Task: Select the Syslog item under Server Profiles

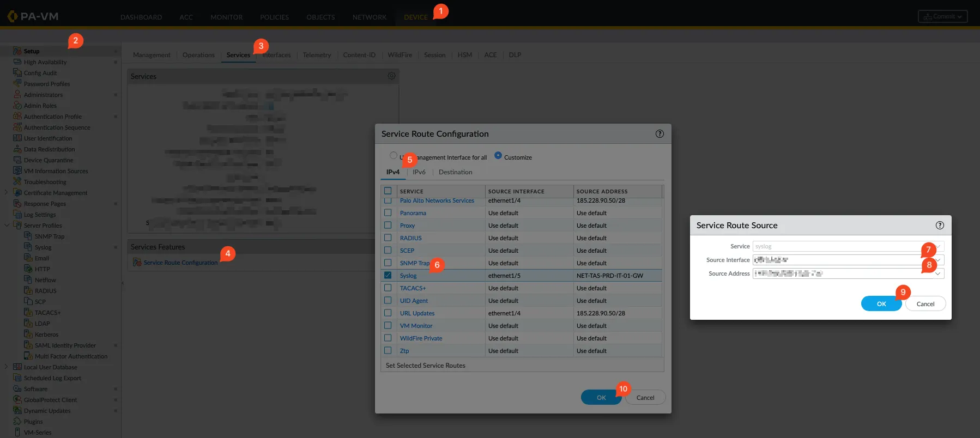Action: pos(43,247)
